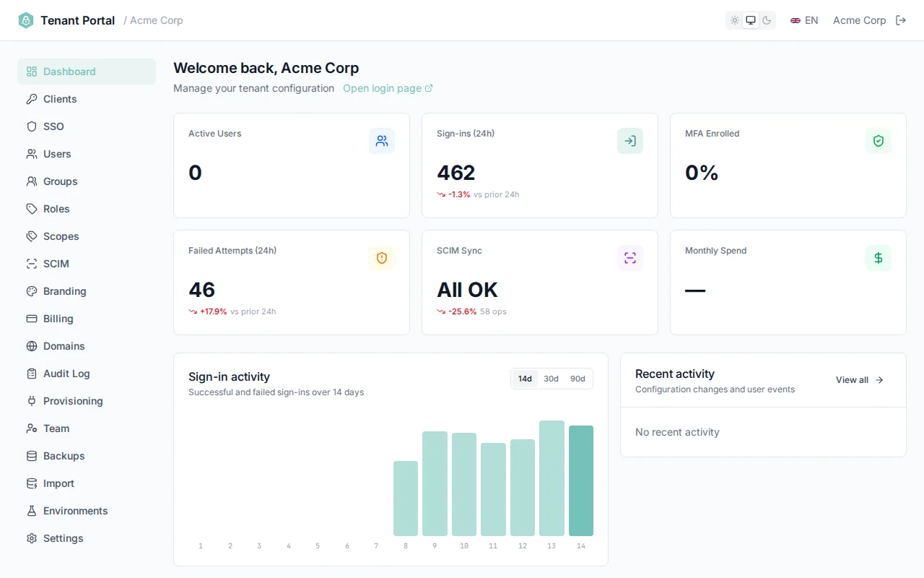Click the -1.3% trend indicator

453,194
